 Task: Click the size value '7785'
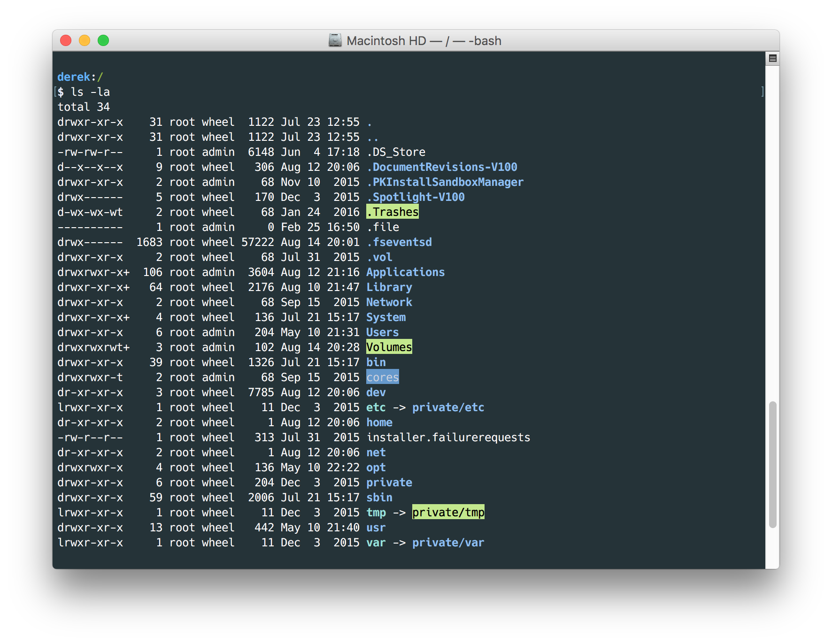click(x=261, y=392)
